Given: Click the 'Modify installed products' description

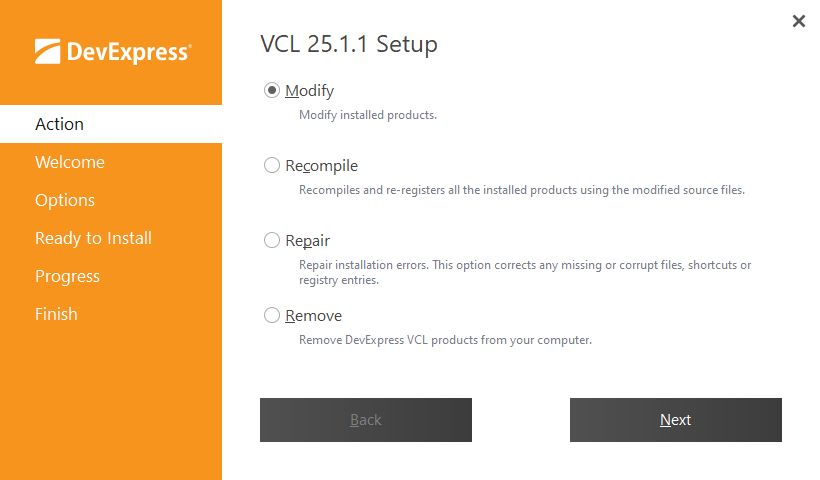Looking at the screenshot, I should click(x=368, y=115).
